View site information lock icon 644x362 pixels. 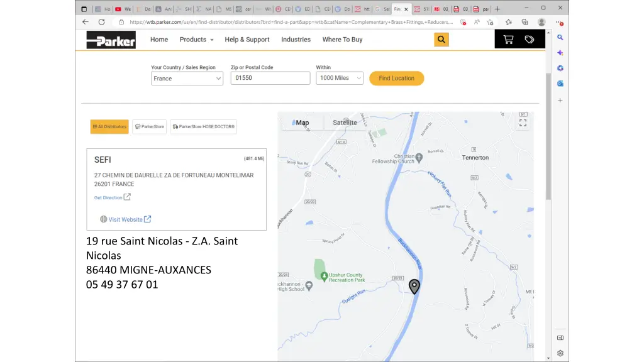point(121,22)
